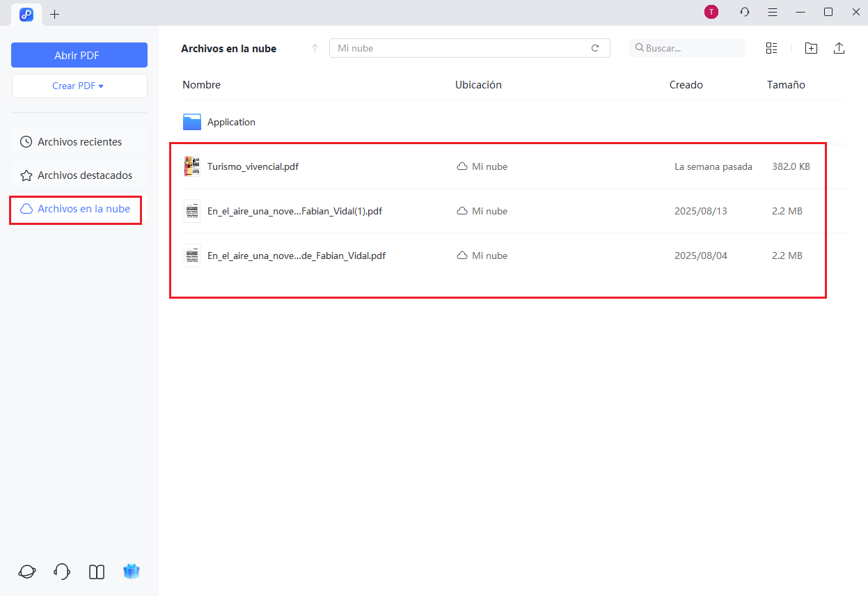
Task: Click the sync history icon in title bar
Action: pyautogui.click(x=745, y=13)
